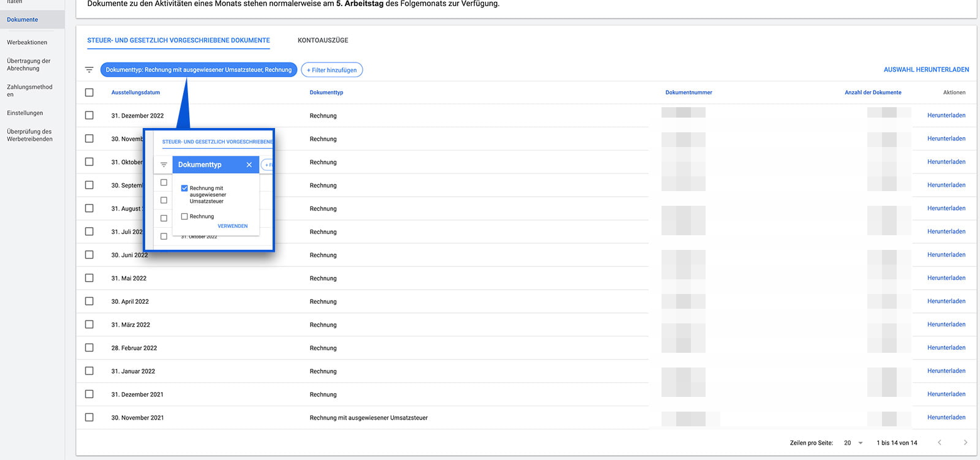The image size is (980, 460).
Task: Sort by Ausstellungsdatum column header
Action: coord(135,92)
